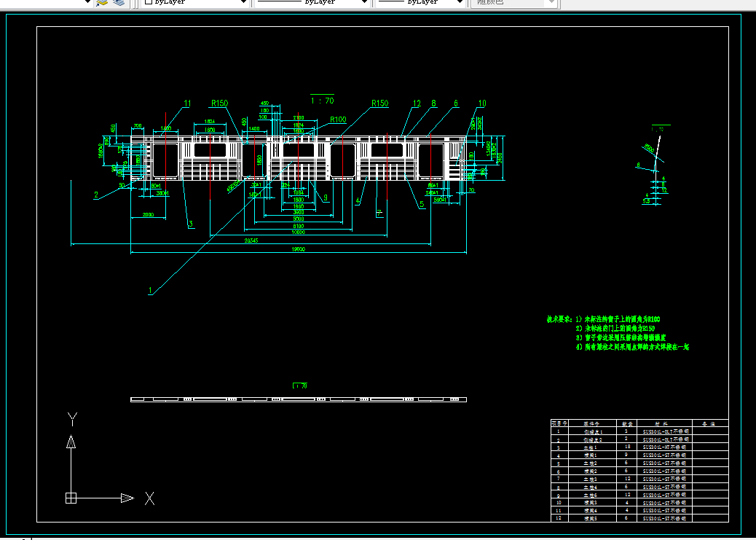Select the technical note 2 mentioning R150
The height and width of the screenshot is (540, 756).
tap(615, 328)
